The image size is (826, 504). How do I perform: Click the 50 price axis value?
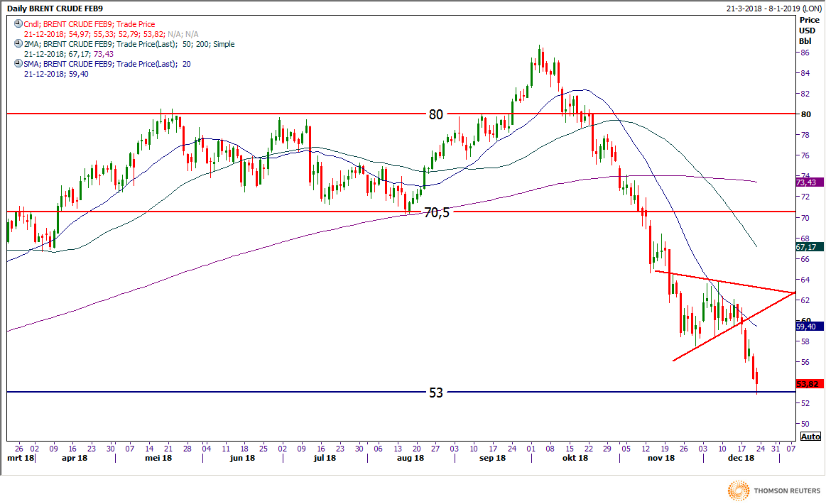pyautogui.click(x=805, y=423)
